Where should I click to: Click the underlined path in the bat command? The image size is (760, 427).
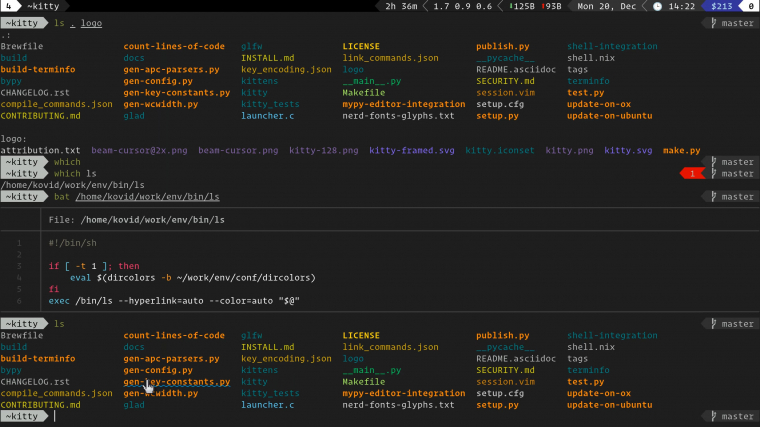pyautogui.click(x=147, y=197)
